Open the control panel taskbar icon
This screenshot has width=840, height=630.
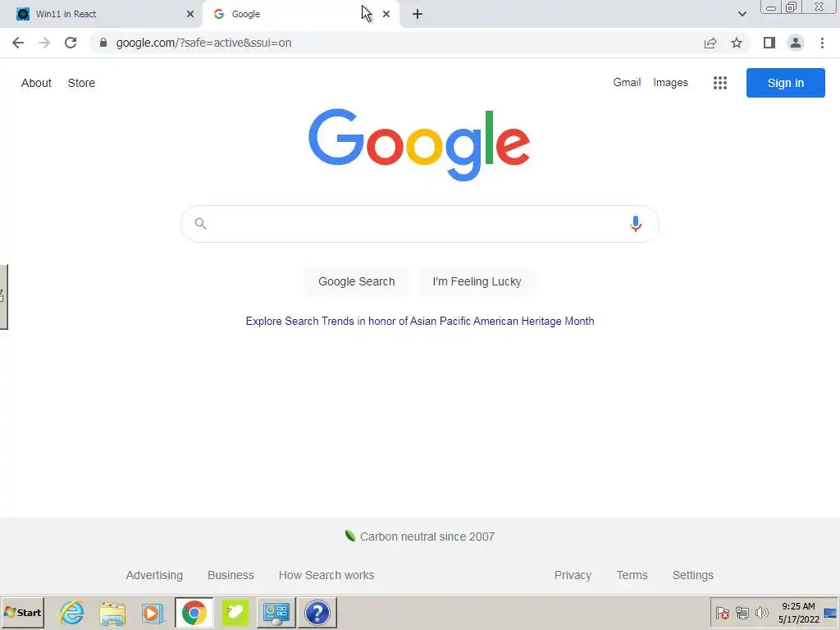(276, 612)
